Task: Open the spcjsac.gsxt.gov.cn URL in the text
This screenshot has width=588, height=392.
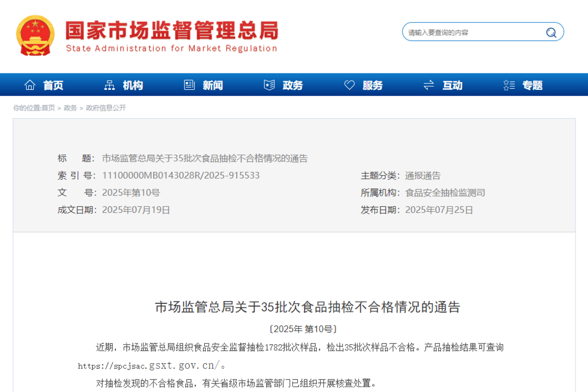Action: click(x=149, y=365)
